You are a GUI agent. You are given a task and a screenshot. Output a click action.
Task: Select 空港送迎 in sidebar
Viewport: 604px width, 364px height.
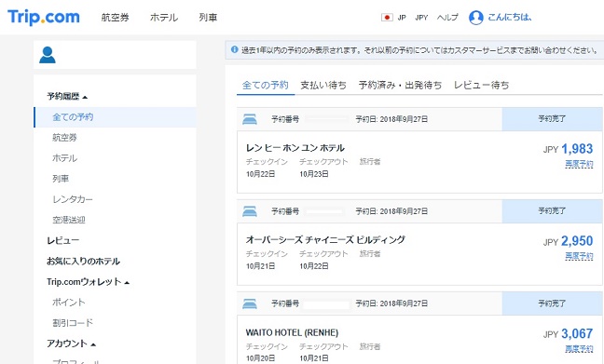click(x=69, y=220)
